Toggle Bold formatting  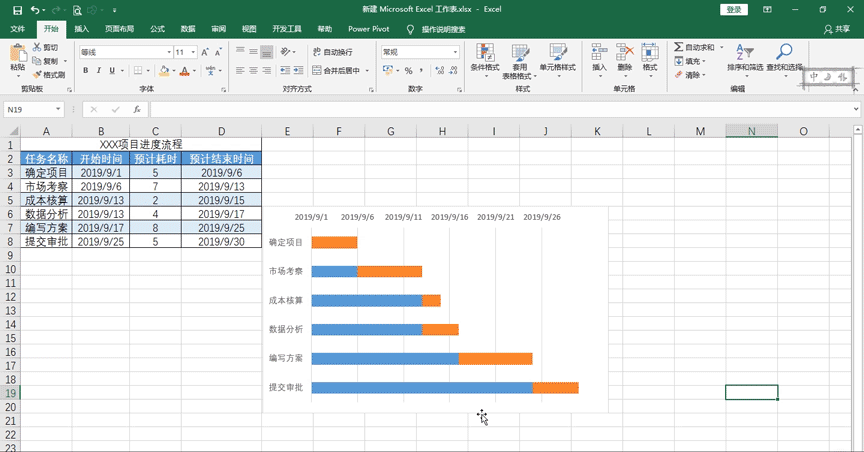pyautogui.click(x=86, y=70)
